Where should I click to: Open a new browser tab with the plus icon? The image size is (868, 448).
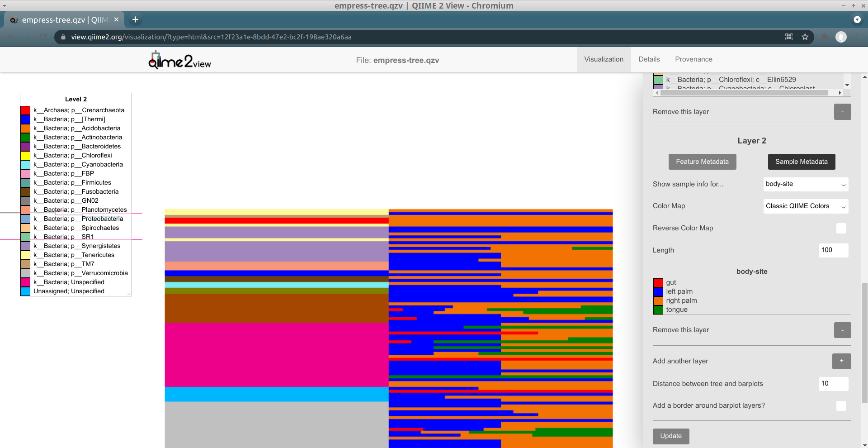click(135, 19)
